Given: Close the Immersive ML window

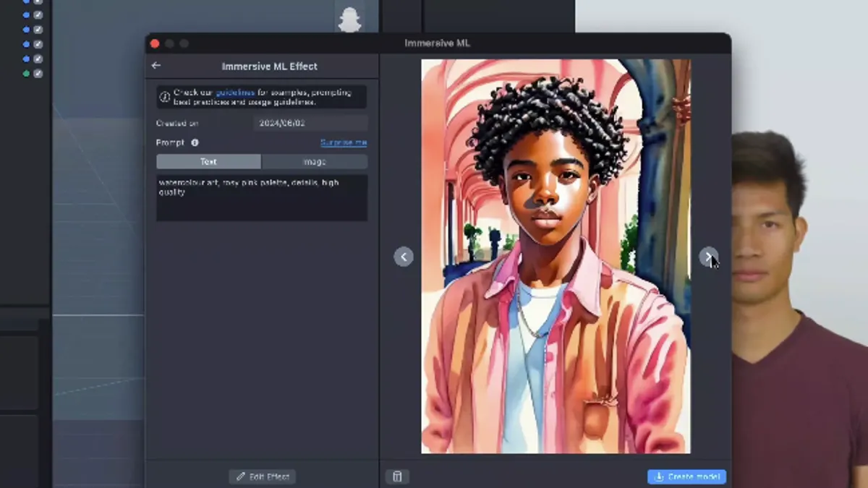Looking at the screenshot, I should point(155,43).
